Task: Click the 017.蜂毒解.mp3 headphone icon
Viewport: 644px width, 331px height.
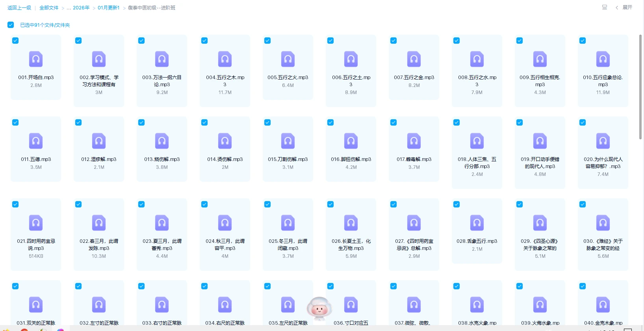Action: point(414,141)
